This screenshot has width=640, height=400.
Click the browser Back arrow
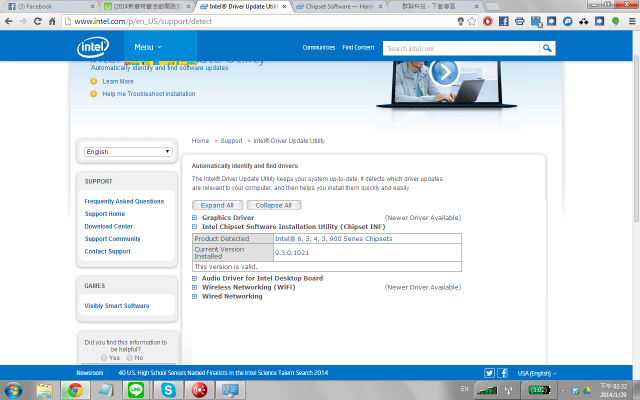tap(9, 21)
